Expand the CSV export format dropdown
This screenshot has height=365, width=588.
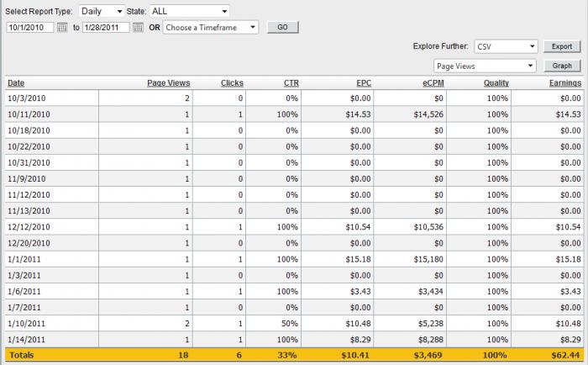click(506, 47)
